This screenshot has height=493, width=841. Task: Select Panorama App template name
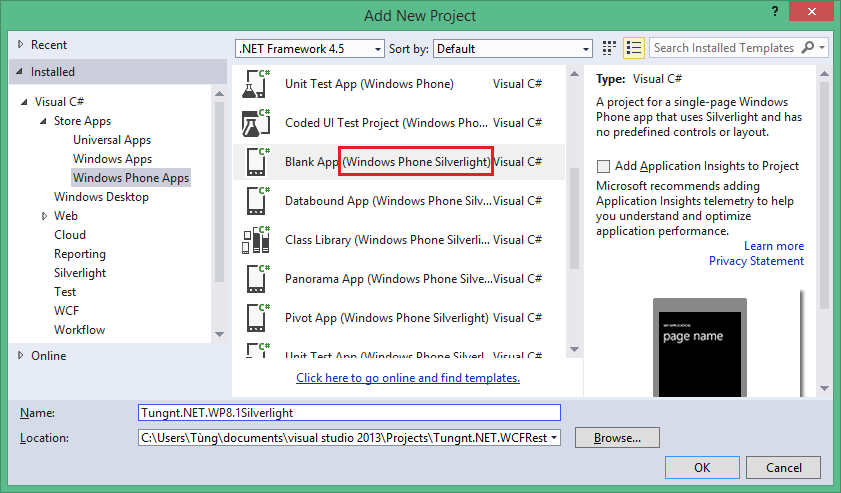387,279
